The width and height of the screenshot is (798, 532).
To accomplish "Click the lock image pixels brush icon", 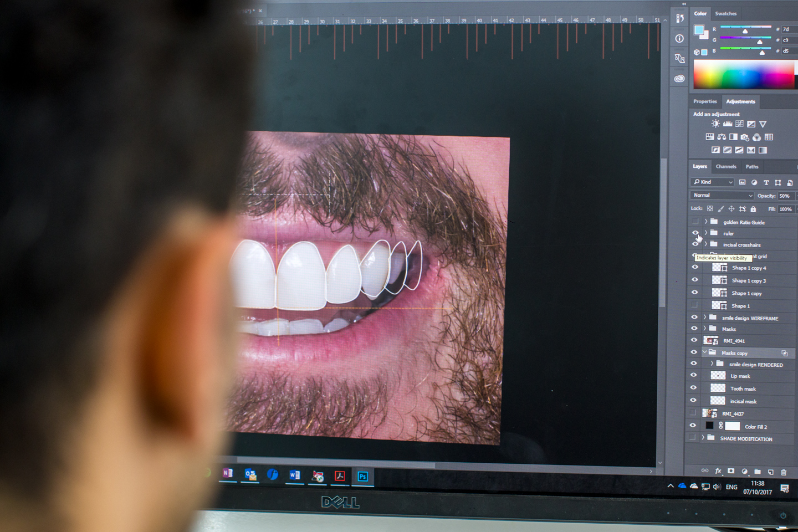I will (x=721, y=209).
